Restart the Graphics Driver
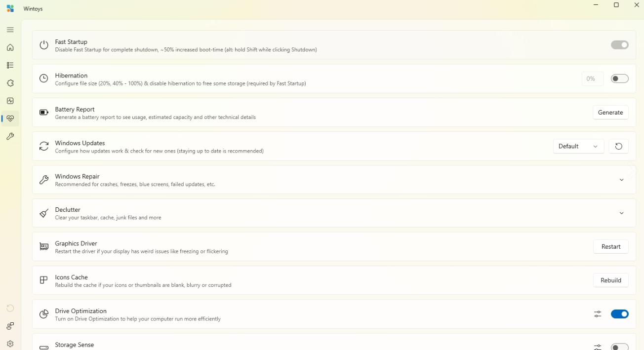 (x=610, y=247)
